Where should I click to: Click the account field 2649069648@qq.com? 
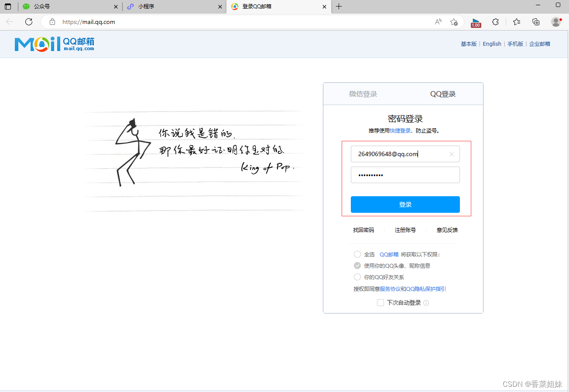405,154
